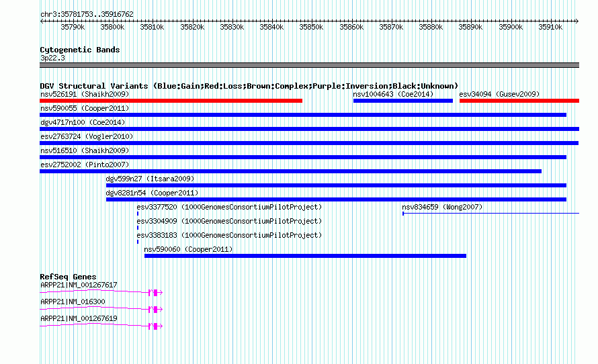Viewport: 598px width, 364px height.
Task: Click the magenta ARPP21 NM_016300 exon glyph
Action: (155, 310)
